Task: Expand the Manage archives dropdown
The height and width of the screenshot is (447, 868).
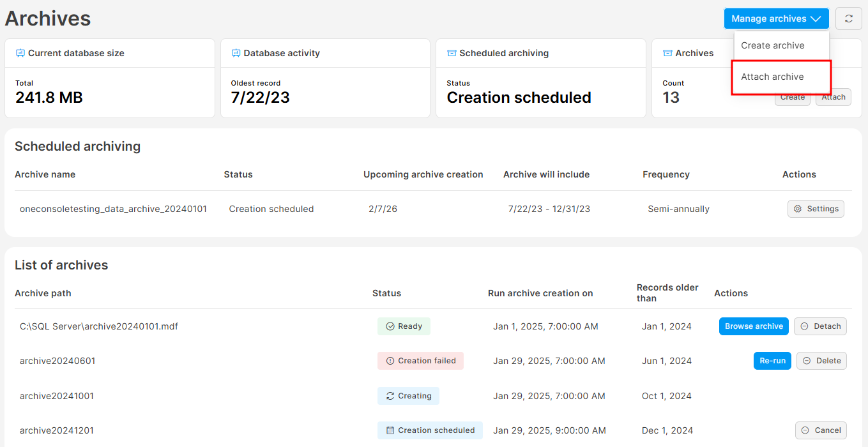Action: pyautogui.click(x=775, y=19)
